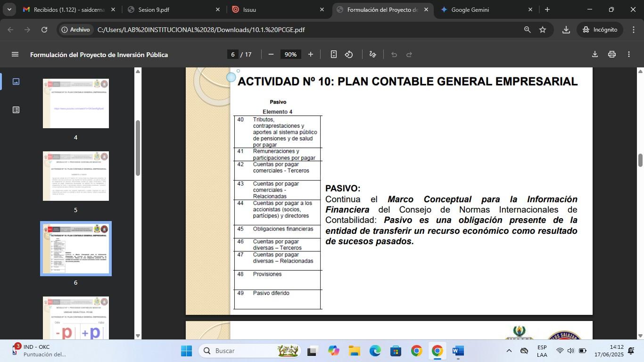Open Microsoft Store from the taskbar

pos(396,351)
